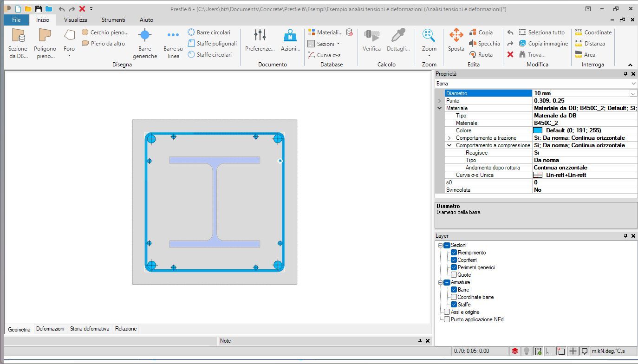
Task: Click the layers icon in status bar
Action: click(515, 351)
